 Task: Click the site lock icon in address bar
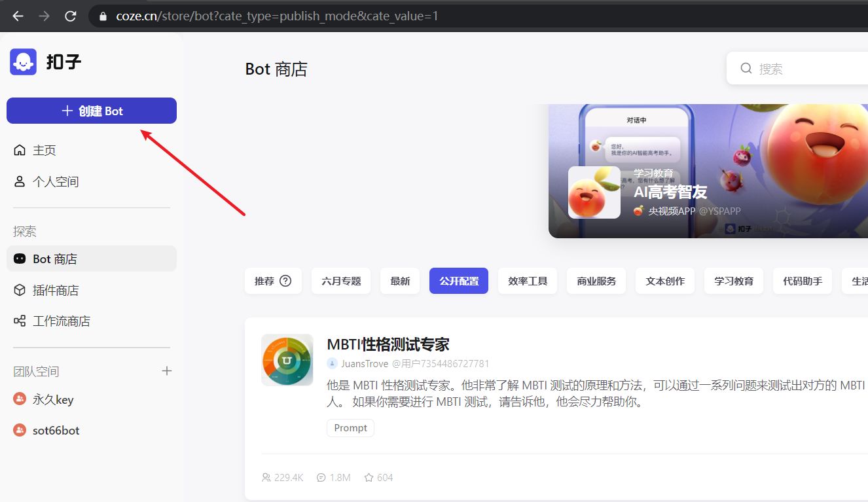102,16
